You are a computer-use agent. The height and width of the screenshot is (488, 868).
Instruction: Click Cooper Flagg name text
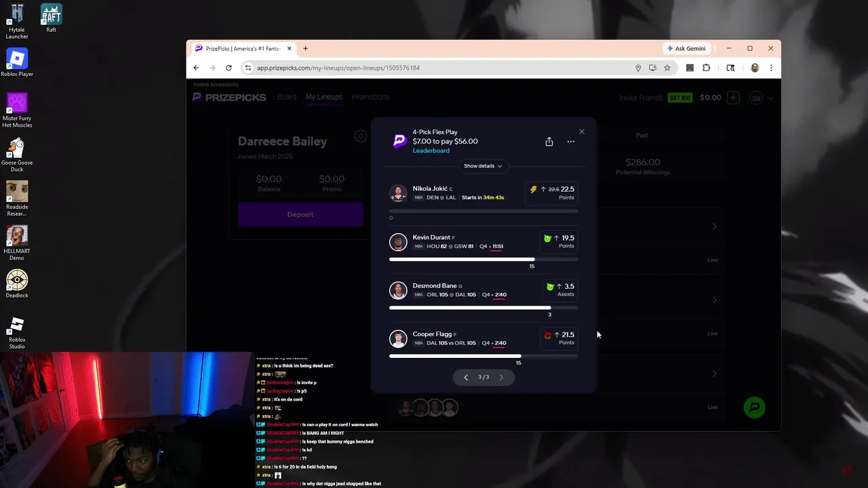point(432,333)
